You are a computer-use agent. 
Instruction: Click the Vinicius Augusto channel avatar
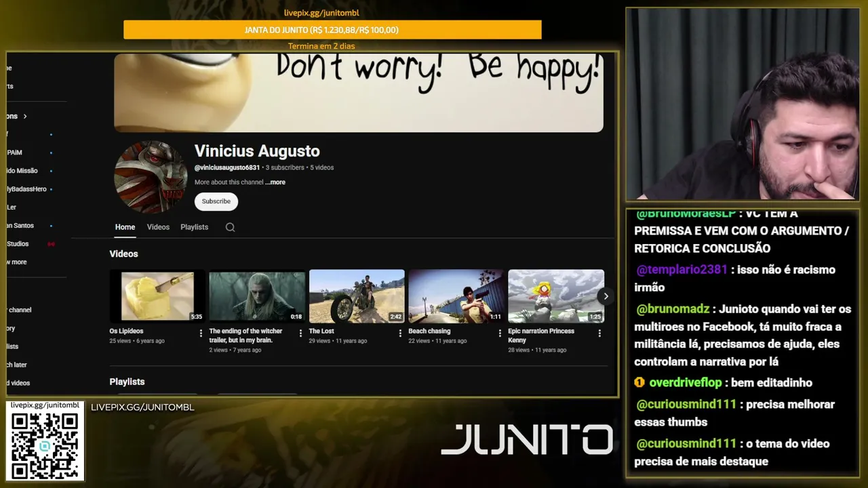[x=150, y=177]
